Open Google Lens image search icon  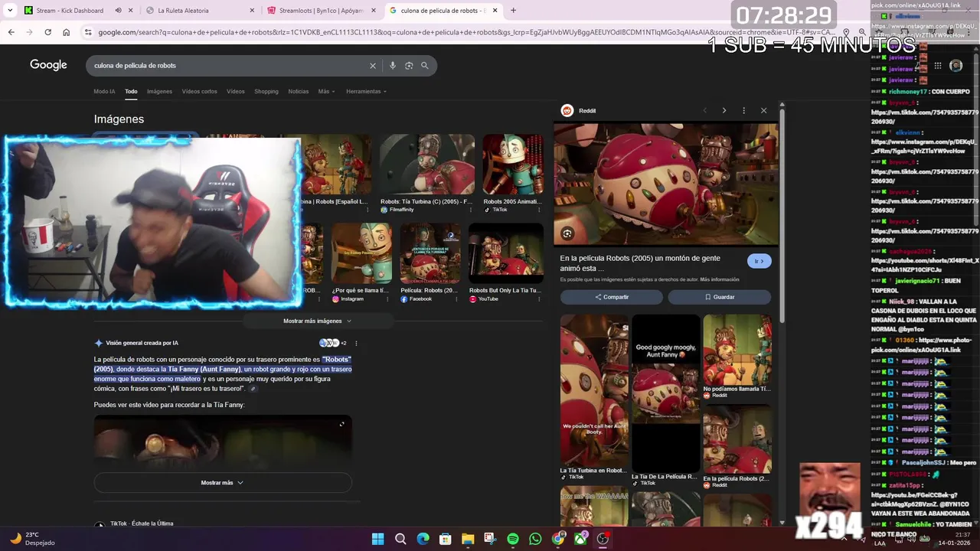pyautogui.click(x=409, y=66)
